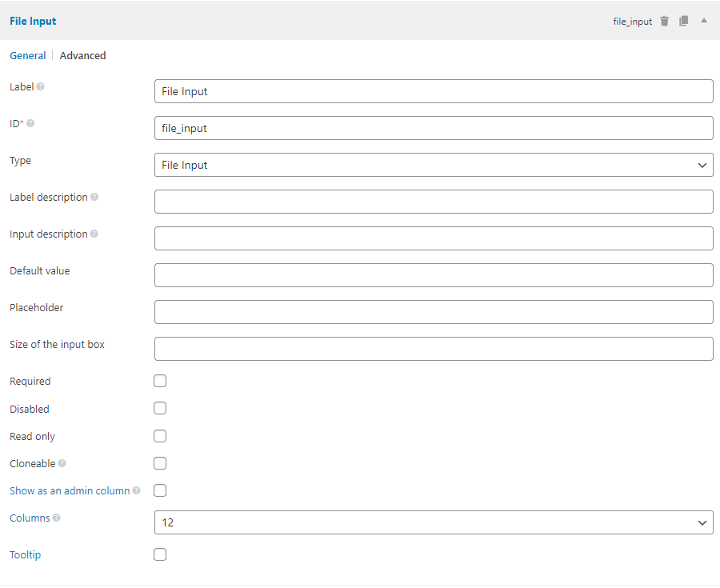Image resolution: width=720 pixels, height=588 pixels.
Task: Click help icon beside Show as admin column
Action: pos(136,490)
